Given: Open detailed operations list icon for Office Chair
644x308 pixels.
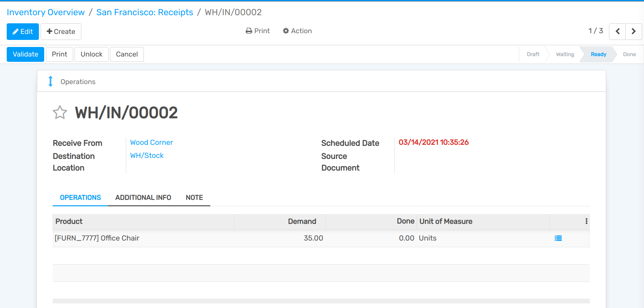Looking at the screenshot, I should tap(558, 238).
